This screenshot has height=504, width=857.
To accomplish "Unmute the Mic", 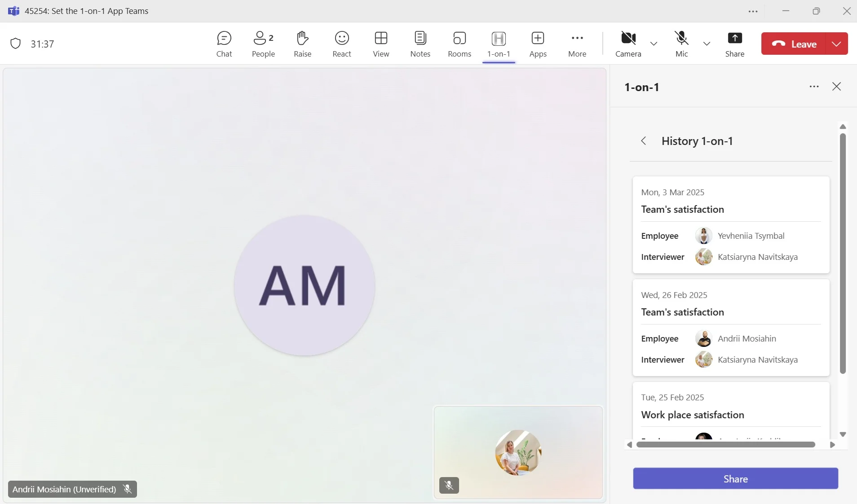I will tap(681, 44).
